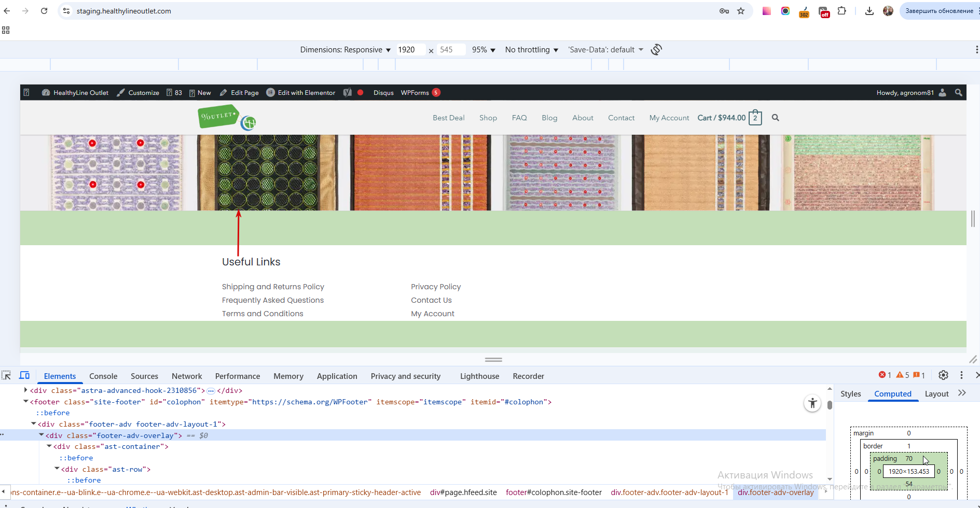Click the Elements panel scrollbar down arrow

click(830, 479)
